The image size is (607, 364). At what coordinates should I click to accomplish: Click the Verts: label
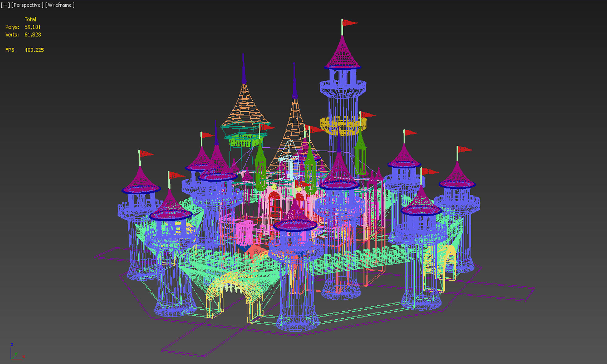point(12,35)
